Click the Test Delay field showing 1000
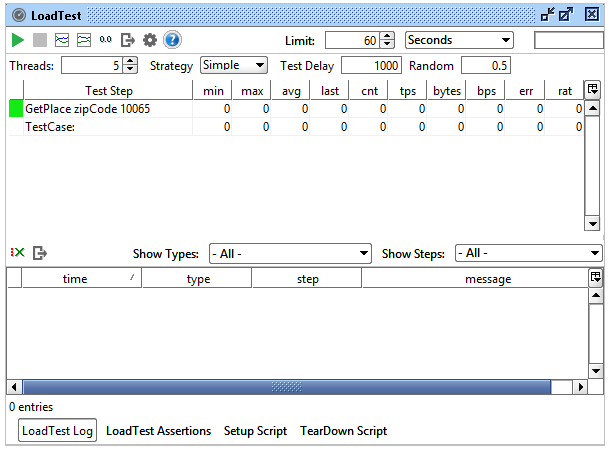 tap(371, 65)
